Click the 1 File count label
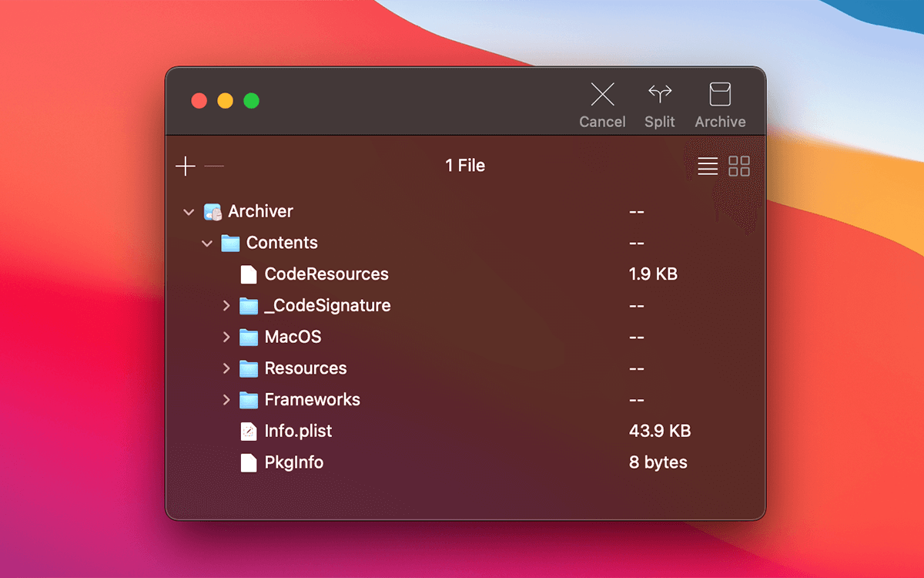The height and width of the screenshot is (578, 924). click(x=465, y=165)
